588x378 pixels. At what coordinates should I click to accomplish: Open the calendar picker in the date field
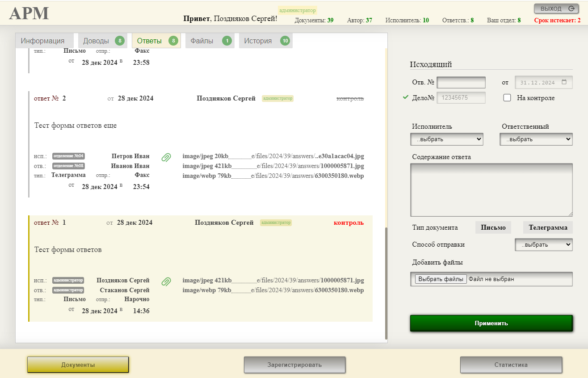click(x=564, y=83)
